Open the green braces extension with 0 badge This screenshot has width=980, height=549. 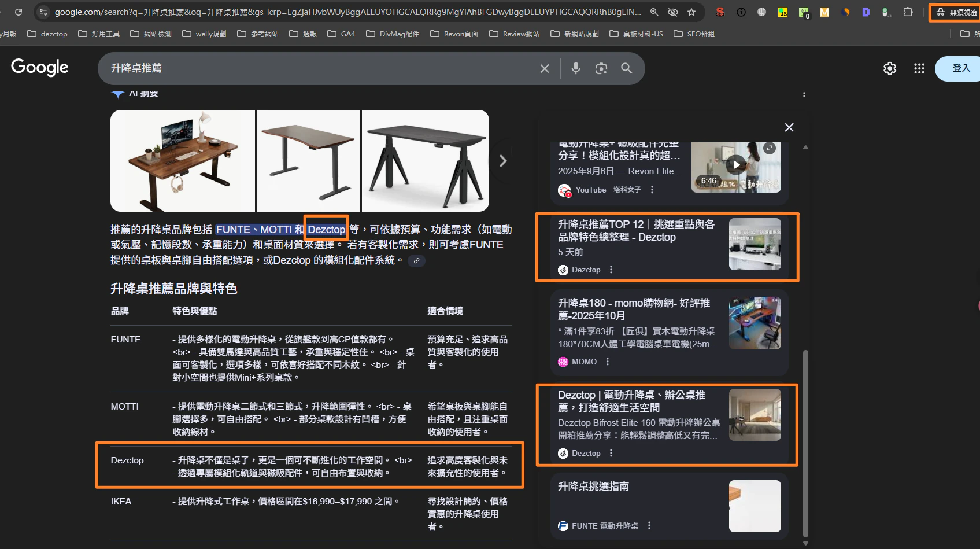(x=804, y=12)
